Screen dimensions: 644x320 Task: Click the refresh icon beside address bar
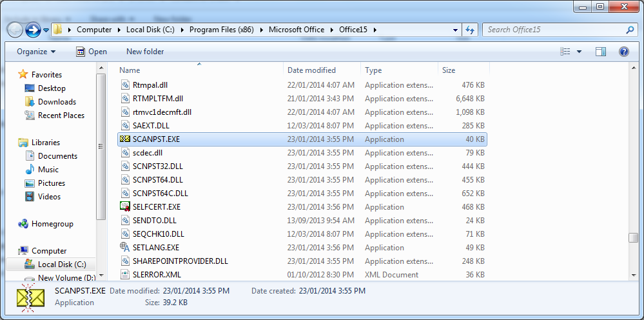[470, 30]
